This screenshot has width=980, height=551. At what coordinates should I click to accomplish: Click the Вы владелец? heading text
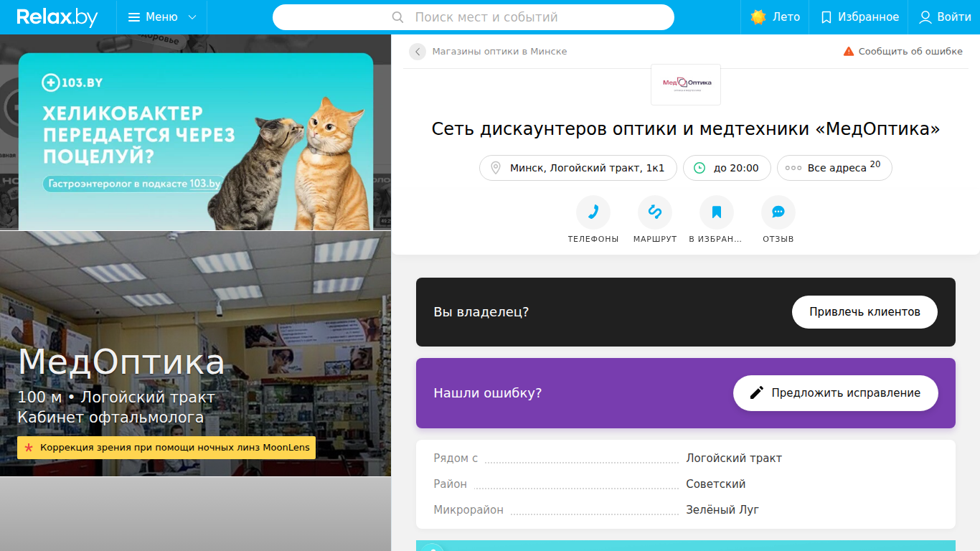pos(481,312)
